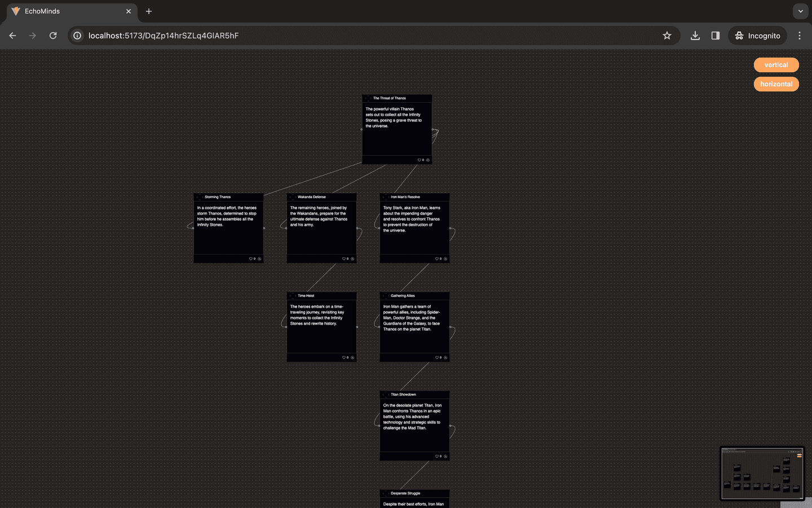Image resolution: width=812 pixels, height=508 pixels.
Task: Click right connection handle of Iron Man's Resolve
Action: [x=450, y=228]
